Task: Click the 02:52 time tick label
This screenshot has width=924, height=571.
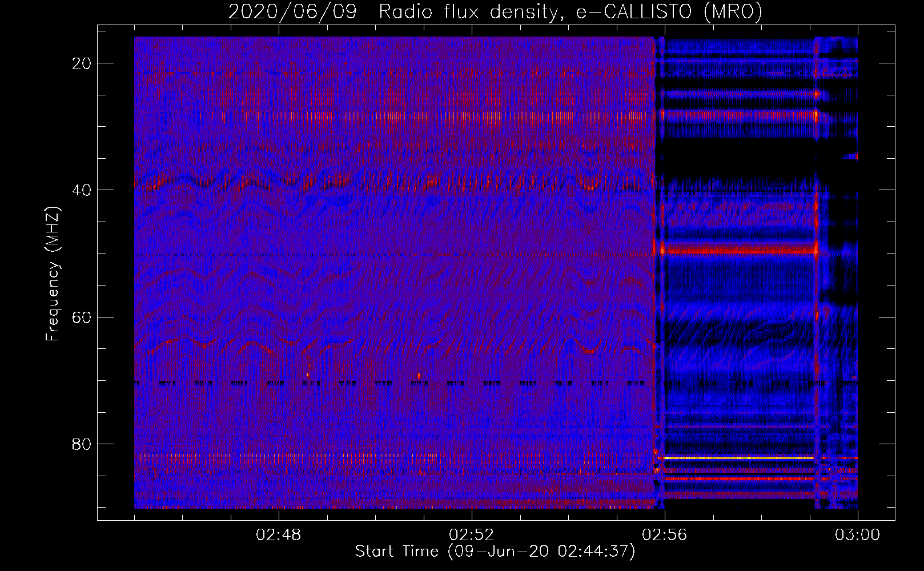Action: pyautogui.click(x=472, y=535)
